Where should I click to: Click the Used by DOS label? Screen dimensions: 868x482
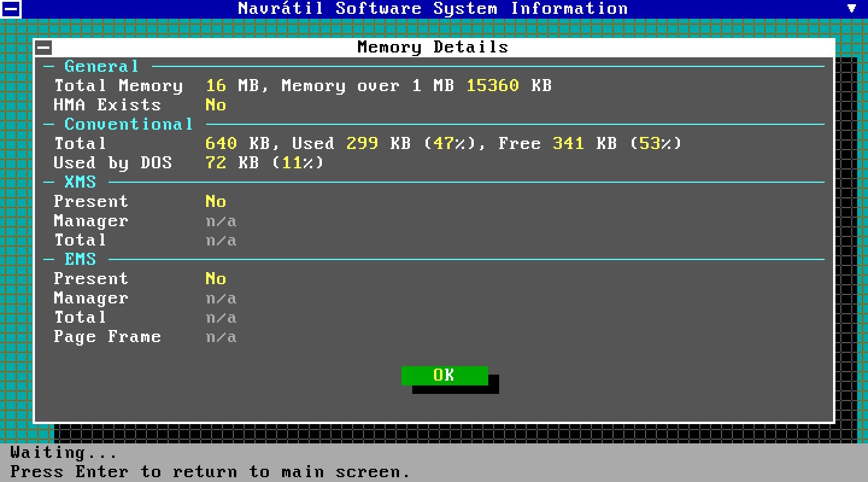(x=113, y=163)
